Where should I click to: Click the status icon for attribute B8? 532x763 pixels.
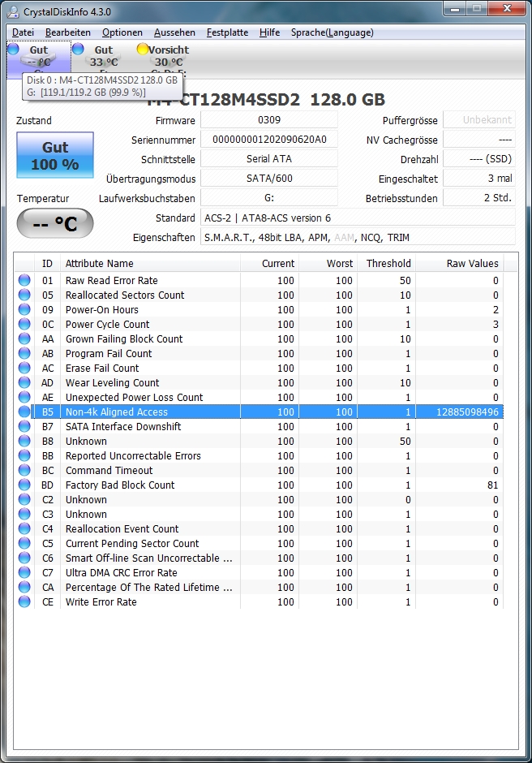point(24,441)
